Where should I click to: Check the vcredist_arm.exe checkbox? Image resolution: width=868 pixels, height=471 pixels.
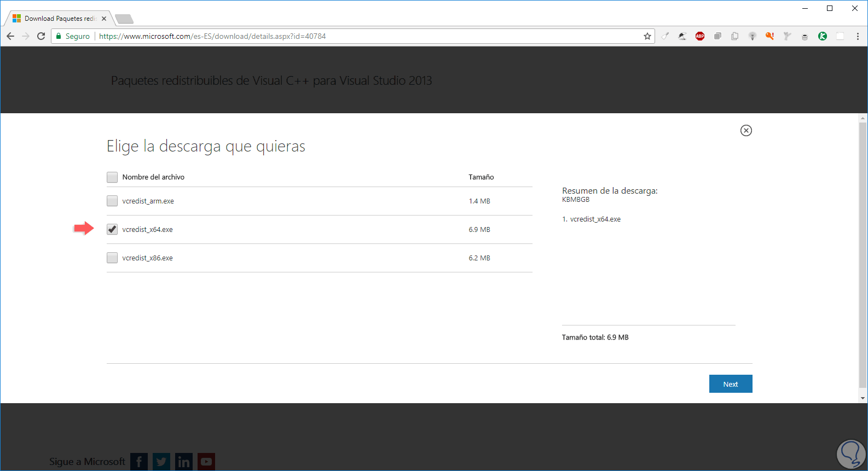tap(112, 201)
